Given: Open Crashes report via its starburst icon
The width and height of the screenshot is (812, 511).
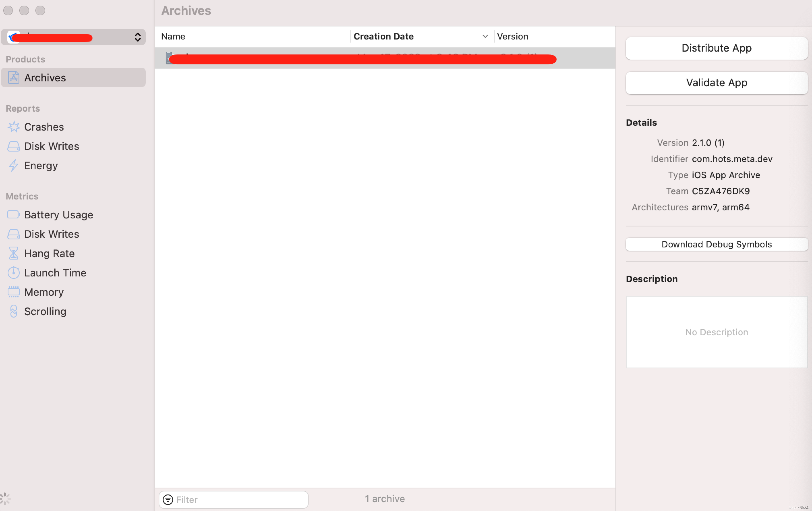Looking at the screenshot, I should coord(13,127).
